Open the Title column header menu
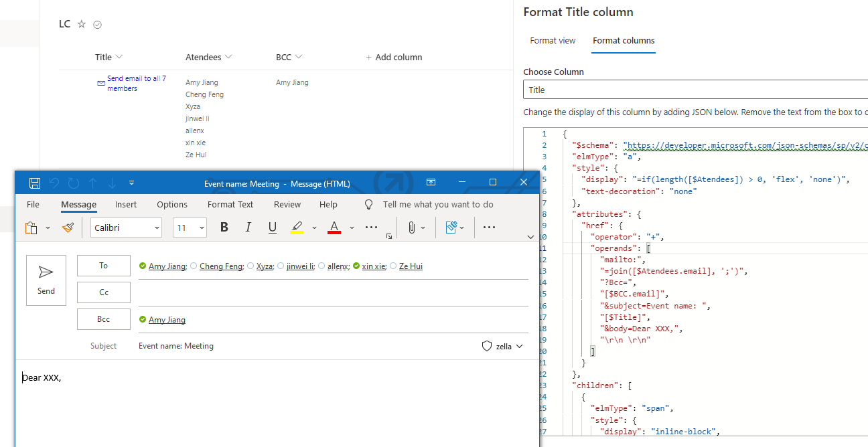The height and width of the screenshot is (447, 868). tap(109, 57)
